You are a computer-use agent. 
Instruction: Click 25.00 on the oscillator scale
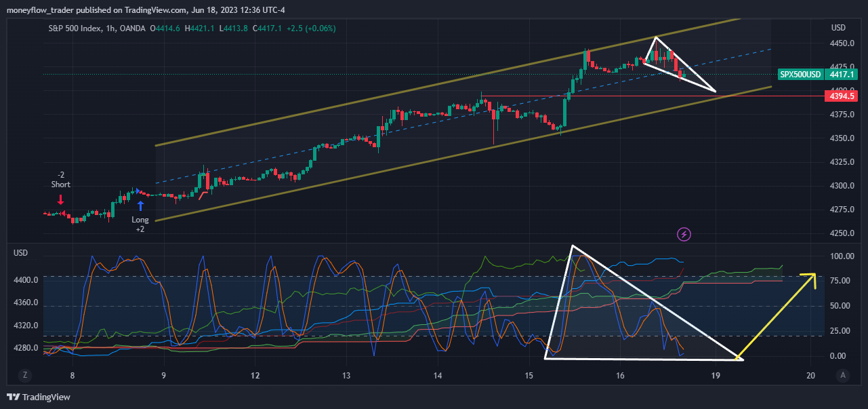[x=842, y=331]
